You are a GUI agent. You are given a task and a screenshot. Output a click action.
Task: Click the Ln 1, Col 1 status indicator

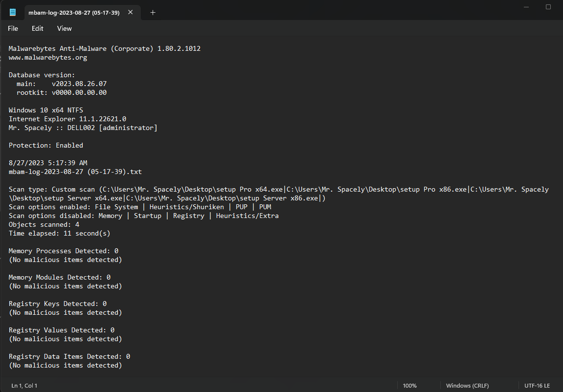tap(24, 386)
